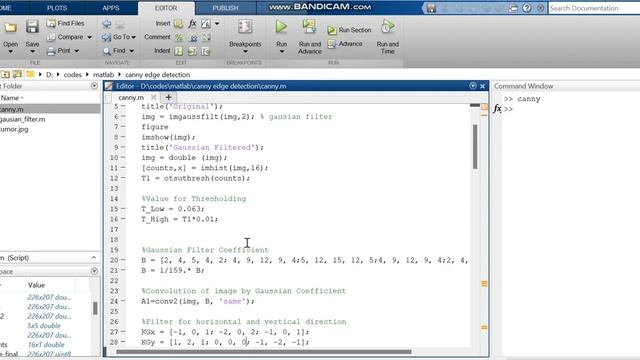The width and height of the screenshot is (640, 360).
Task: Switch to the APPS tab
Action: (x=111, y=8)
